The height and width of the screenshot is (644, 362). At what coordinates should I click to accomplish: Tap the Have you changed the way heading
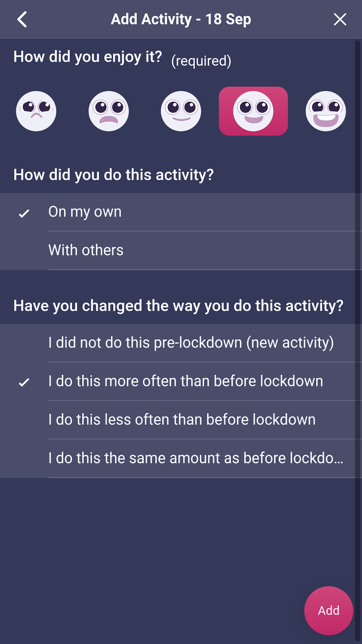(x=178, y=306)
